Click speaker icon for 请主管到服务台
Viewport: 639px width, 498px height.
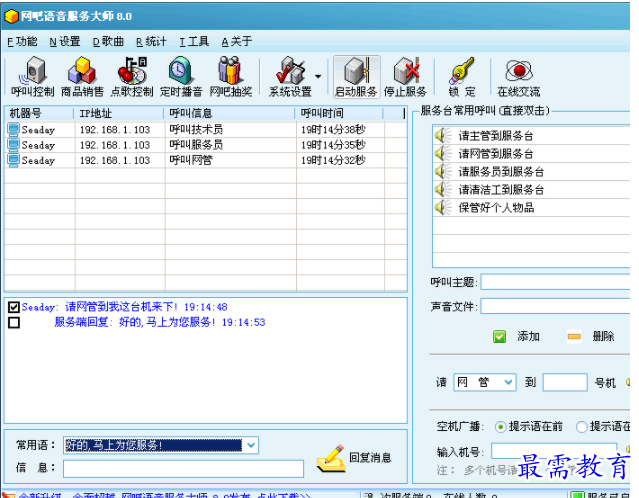(443, 135)
